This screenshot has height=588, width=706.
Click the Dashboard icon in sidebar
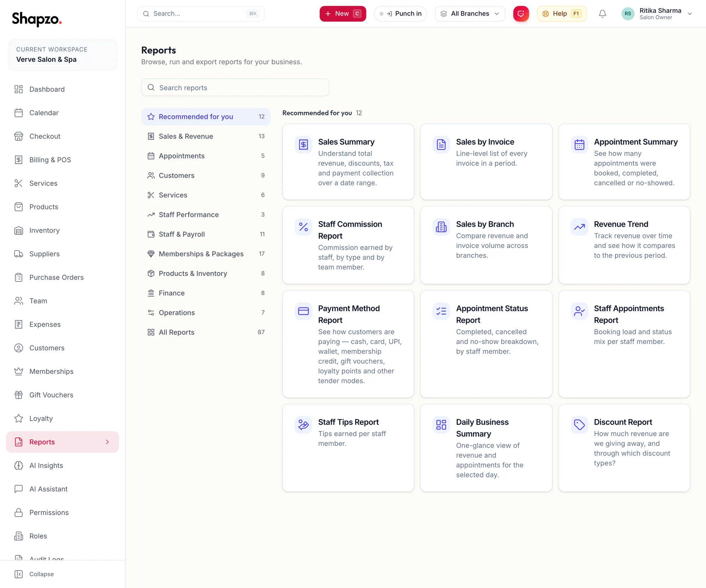(x=19, y=89)
